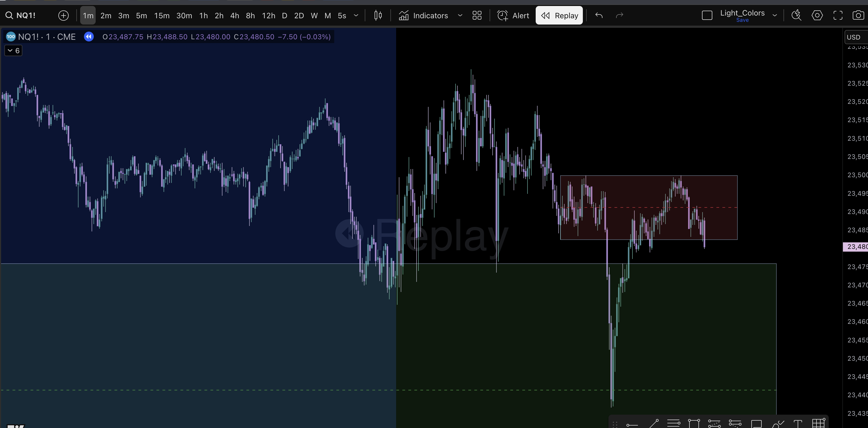Screen dimensions: 868x428
Task: Click the replay rewind badge beside CME
Action: pos(89,37)
